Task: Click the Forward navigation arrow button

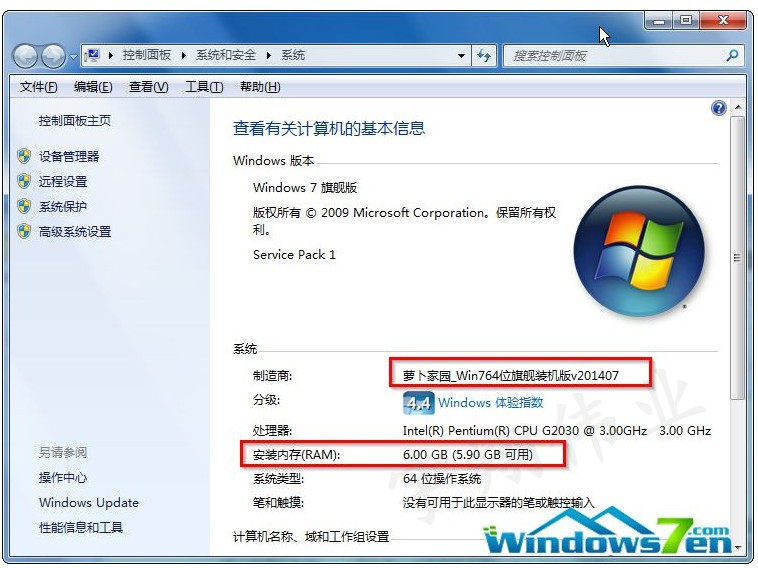Action: (x=53, y=56)
